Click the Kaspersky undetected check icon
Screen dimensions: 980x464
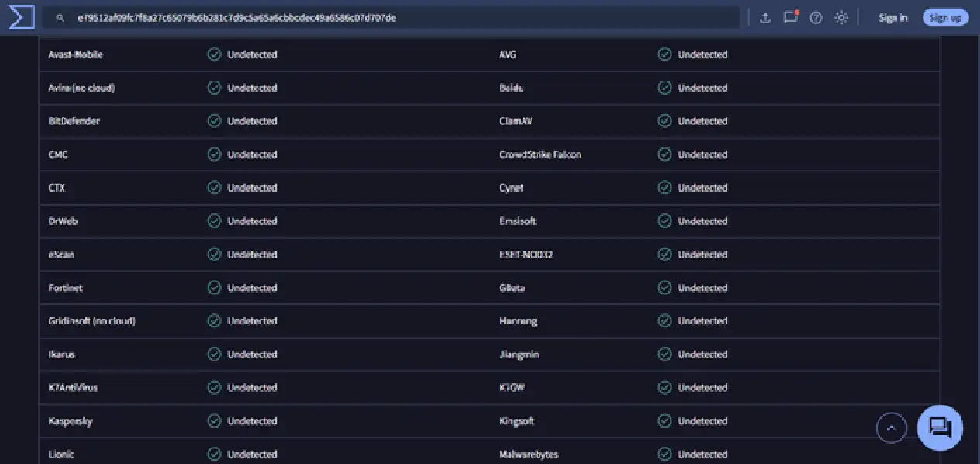pyautogui.click(x=214, y=421)
